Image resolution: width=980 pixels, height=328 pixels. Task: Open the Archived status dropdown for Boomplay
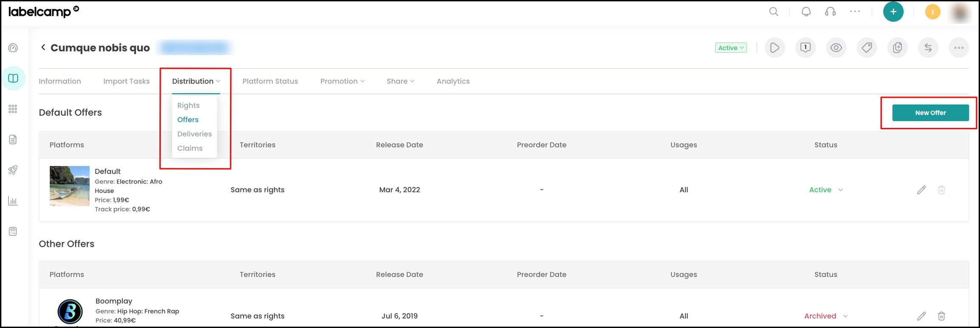coord(826,316)
